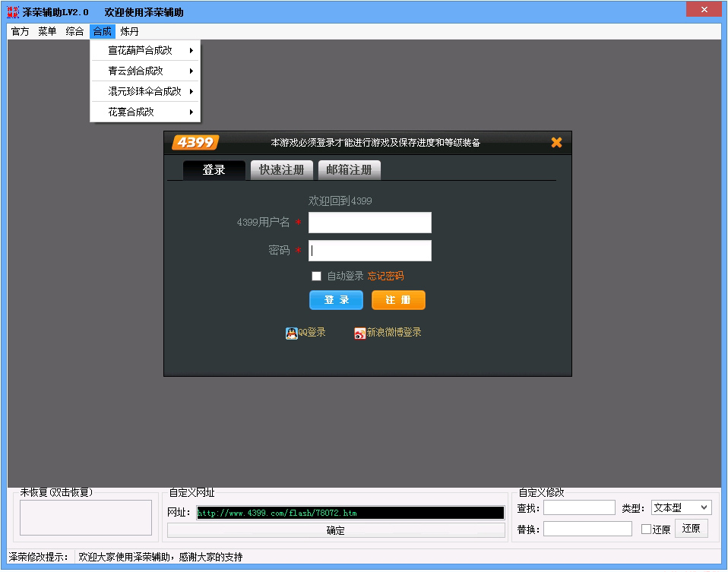Click the 网址 URL input field

pyautogui.click(x=350, y=513)
